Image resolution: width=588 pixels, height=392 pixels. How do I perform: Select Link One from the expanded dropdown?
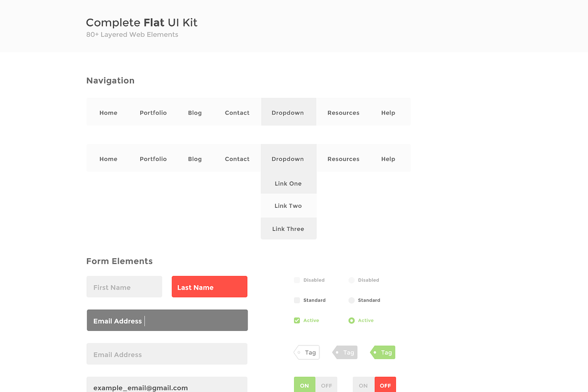click(x=288, y=183)
